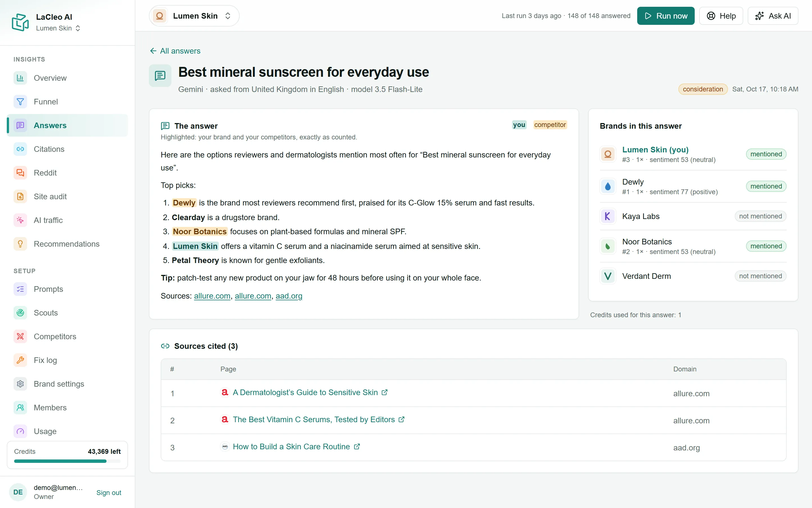Click the AI traffic cursor icon
The height and width of the screenshot is (508, 812).
pos(20,220)
